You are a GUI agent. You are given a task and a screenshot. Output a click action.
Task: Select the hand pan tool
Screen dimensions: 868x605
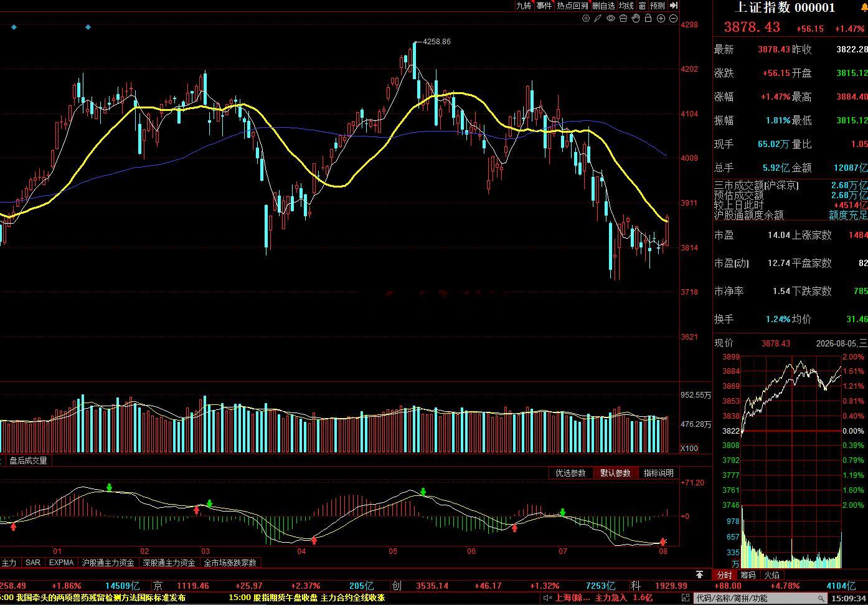tap(636, 19)
